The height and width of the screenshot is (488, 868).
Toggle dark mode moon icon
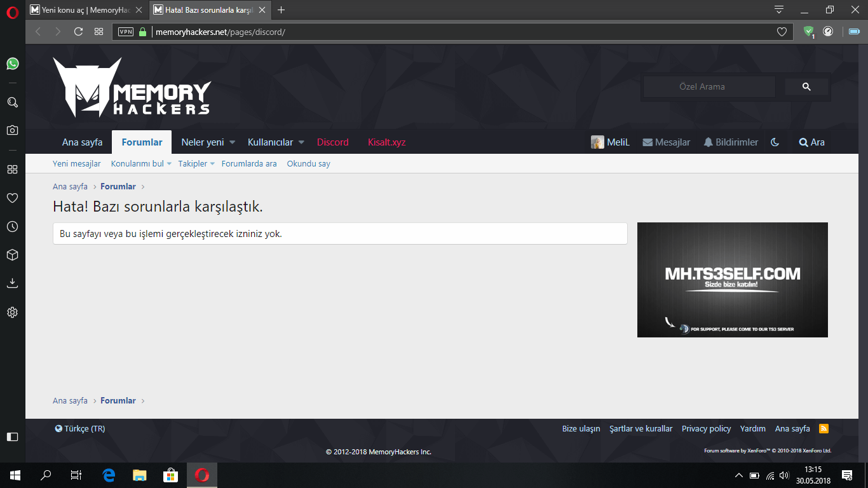(775, 142)
